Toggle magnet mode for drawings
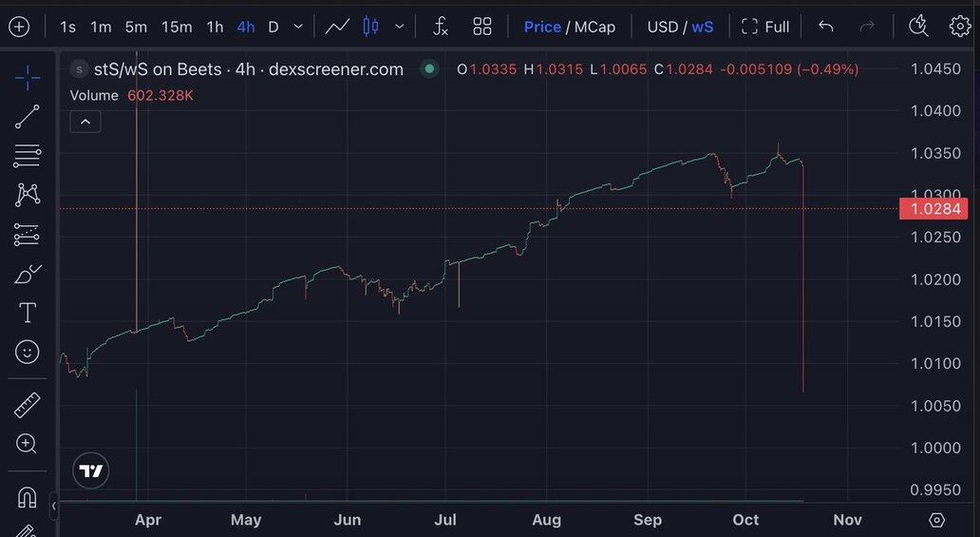 coord(28,497)
